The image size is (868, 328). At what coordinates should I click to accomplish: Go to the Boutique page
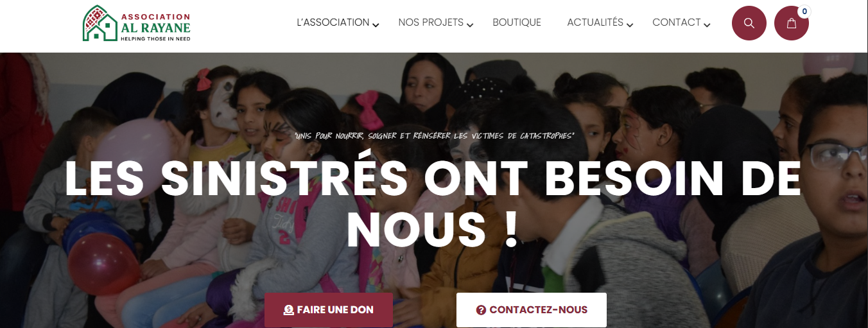click(517, 22)
